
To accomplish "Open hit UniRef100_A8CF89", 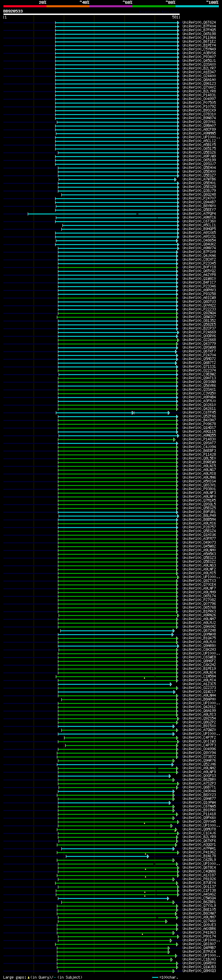I will point(199,129).
